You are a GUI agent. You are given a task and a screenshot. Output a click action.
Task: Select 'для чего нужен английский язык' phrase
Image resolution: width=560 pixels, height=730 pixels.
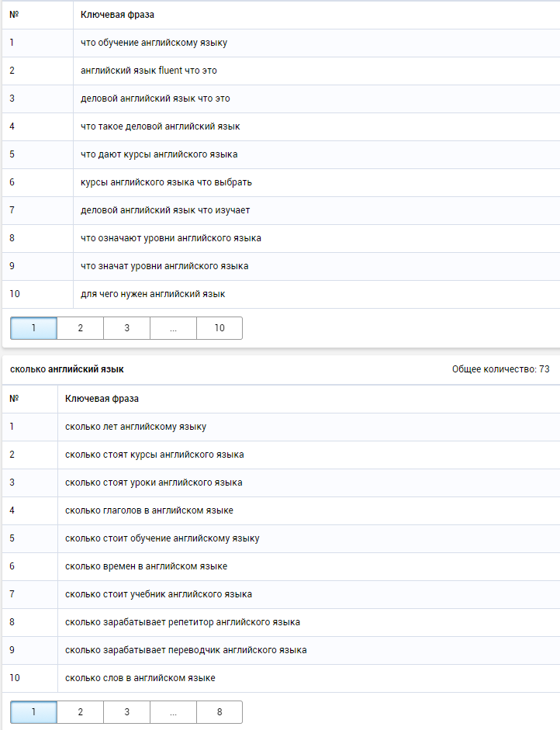tap(153, 294)
